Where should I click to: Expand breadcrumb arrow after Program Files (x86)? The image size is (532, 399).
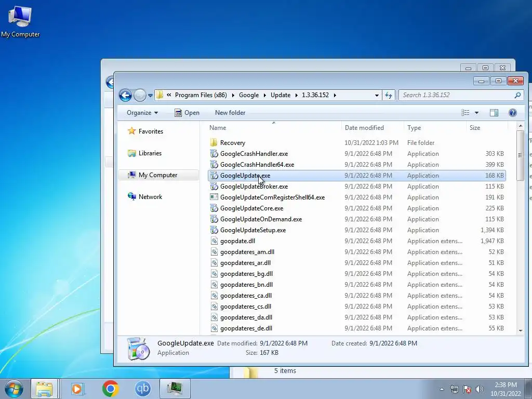[x=233, y=96]
